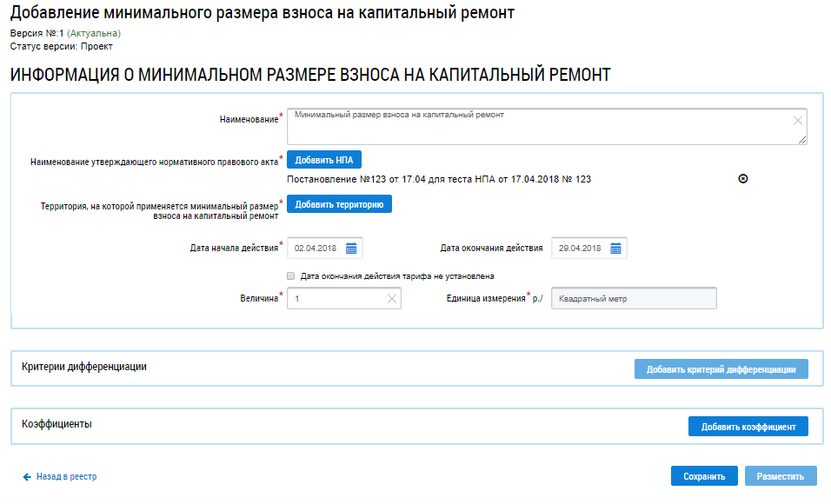The width and height of the screenshot is (831, 504).
Task: Grab the Наименование textarea resize handle
Action: click(802, 140)
